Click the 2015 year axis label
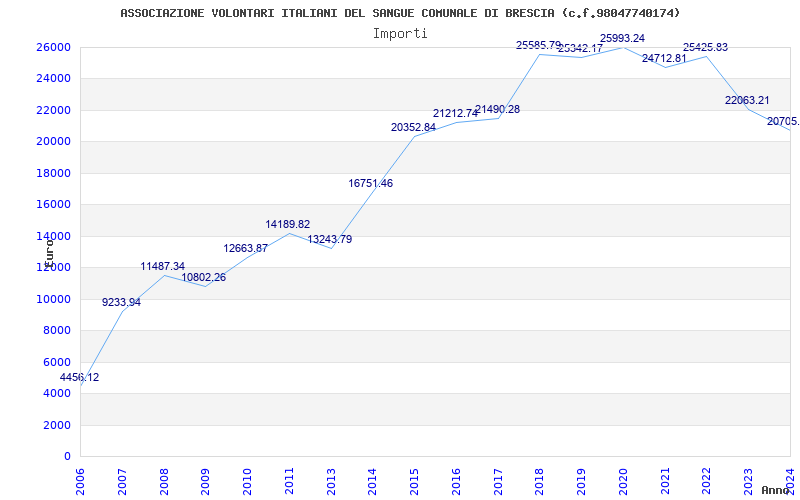The height and width of the screenshot is (500, 800). point(414,482)
